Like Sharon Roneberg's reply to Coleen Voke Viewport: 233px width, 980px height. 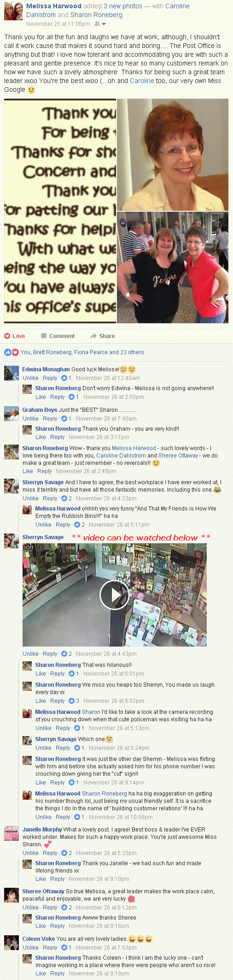(x=41, y=973)
